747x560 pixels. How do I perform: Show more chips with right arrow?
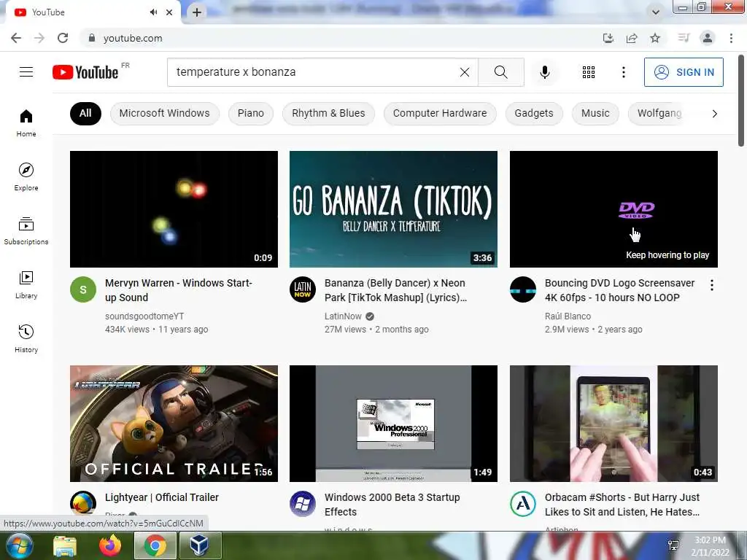pyautogui.click(x=714, y=113)
